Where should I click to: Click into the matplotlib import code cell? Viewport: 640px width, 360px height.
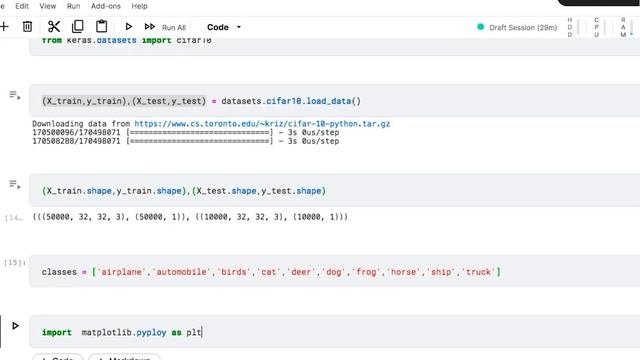tap(335, 332)
